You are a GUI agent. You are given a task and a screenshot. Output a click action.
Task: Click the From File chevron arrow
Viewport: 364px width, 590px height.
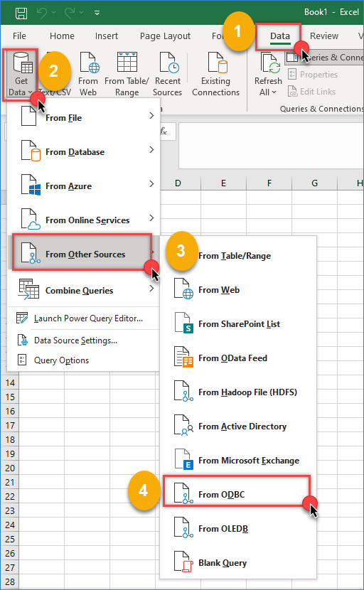pyautogui.click(x=151, y=116)
